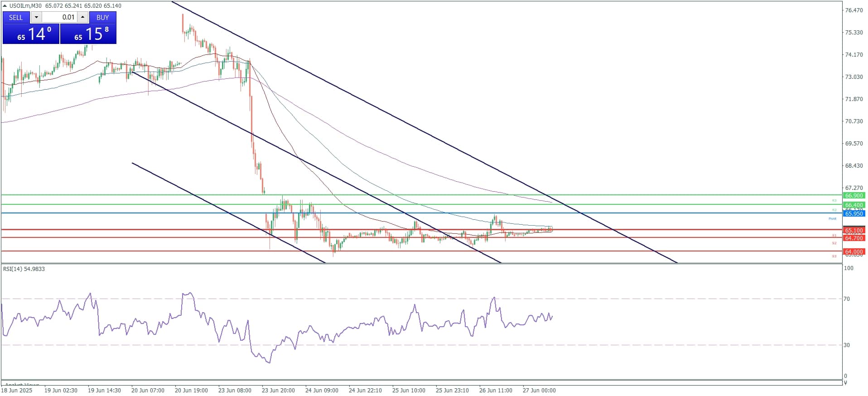Click the 65.072 open price value

pyautogui.click(x=54, y=6)
